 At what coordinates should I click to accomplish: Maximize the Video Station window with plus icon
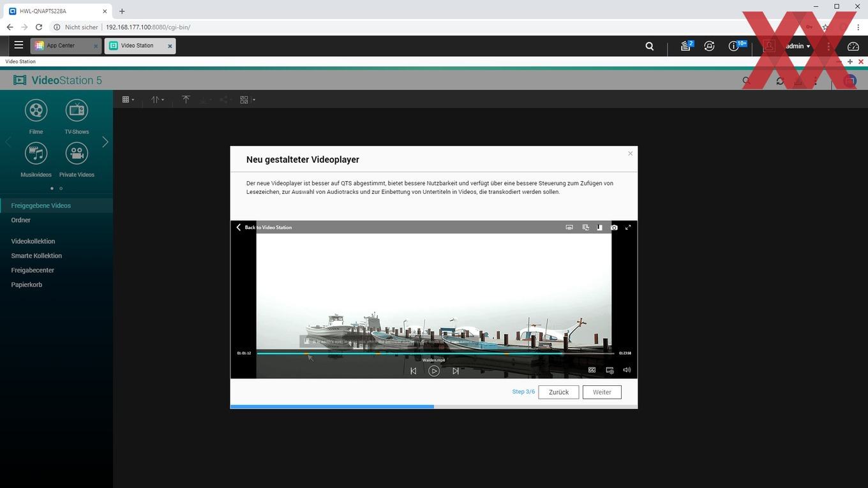point(850,62)
